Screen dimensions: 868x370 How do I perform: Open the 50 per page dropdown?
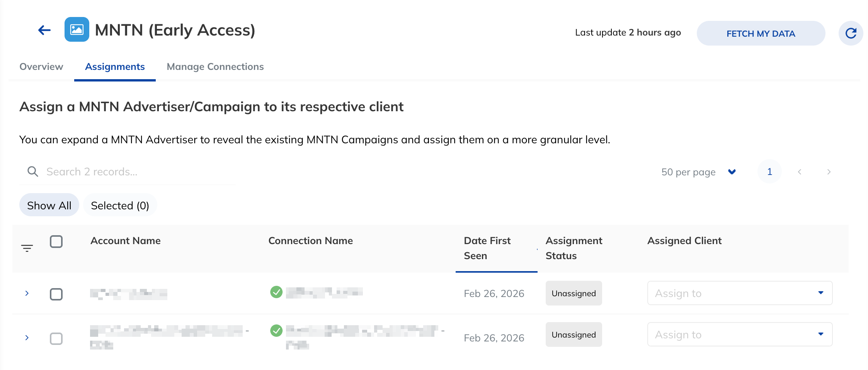[698, 172]
